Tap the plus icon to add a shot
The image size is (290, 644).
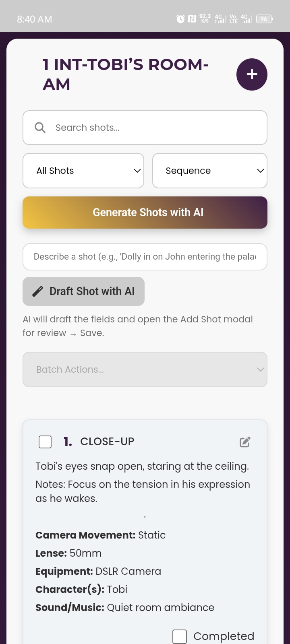click(x=252, y=74)
